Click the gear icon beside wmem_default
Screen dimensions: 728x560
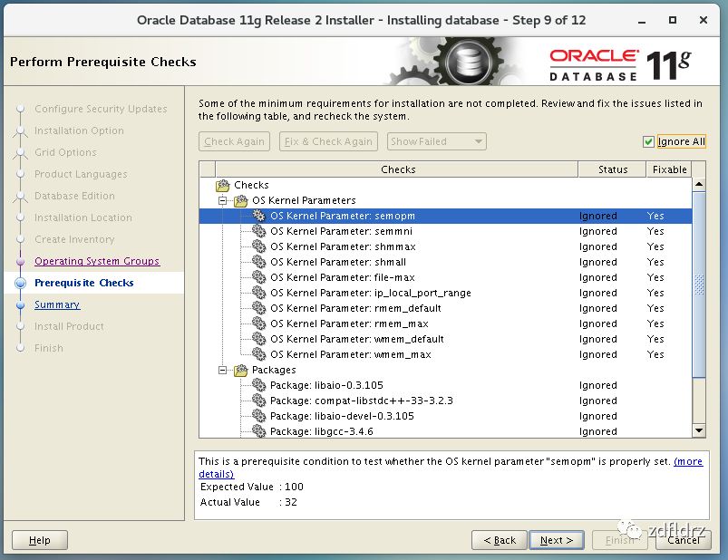[258, 339]
